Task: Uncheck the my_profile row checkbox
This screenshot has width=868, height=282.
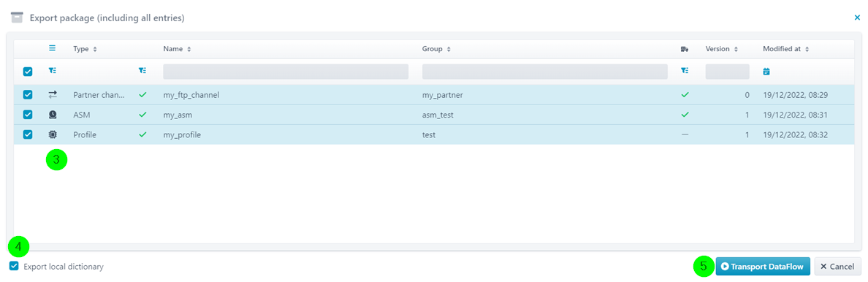Action: click(x=28, y=134)
